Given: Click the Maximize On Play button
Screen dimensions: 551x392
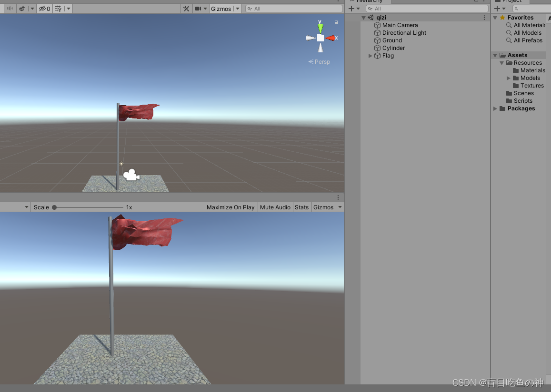Looking at the screenshot, I should (x=231, y=207).
